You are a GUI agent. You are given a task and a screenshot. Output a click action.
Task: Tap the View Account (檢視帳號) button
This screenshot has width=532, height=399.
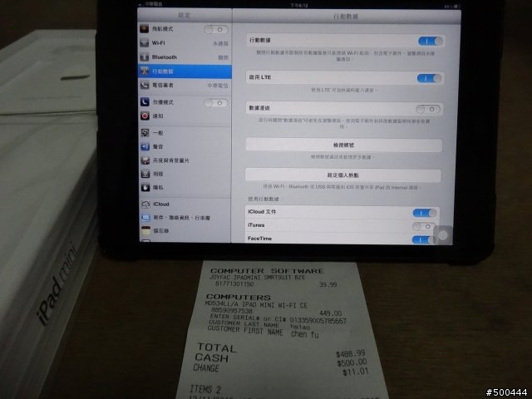click(343, 145)
